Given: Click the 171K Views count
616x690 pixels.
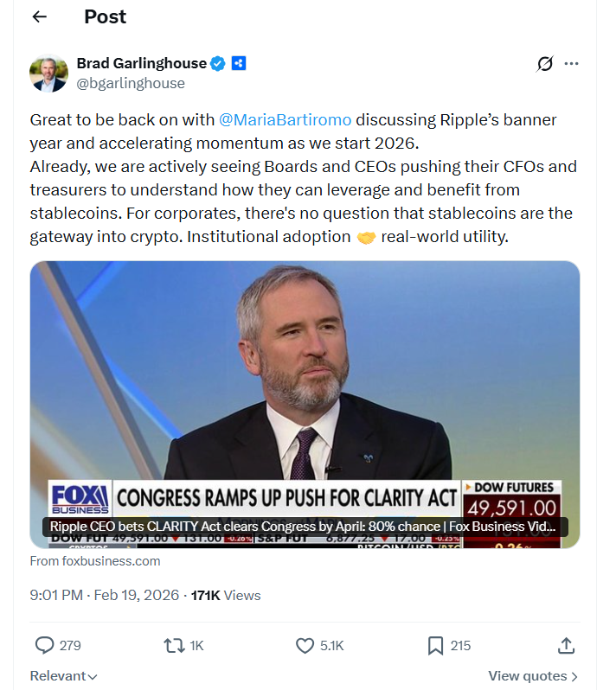Looking at the screenshot, I should click(x=225, y=595).
